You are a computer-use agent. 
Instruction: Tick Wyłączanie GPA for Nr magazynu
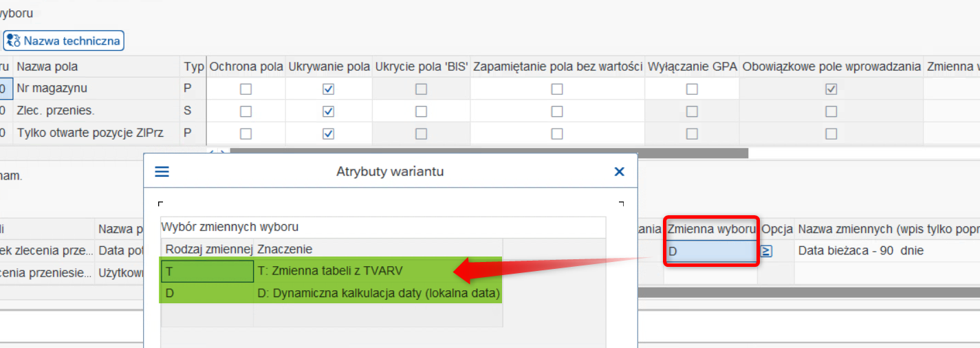(692, 89)
